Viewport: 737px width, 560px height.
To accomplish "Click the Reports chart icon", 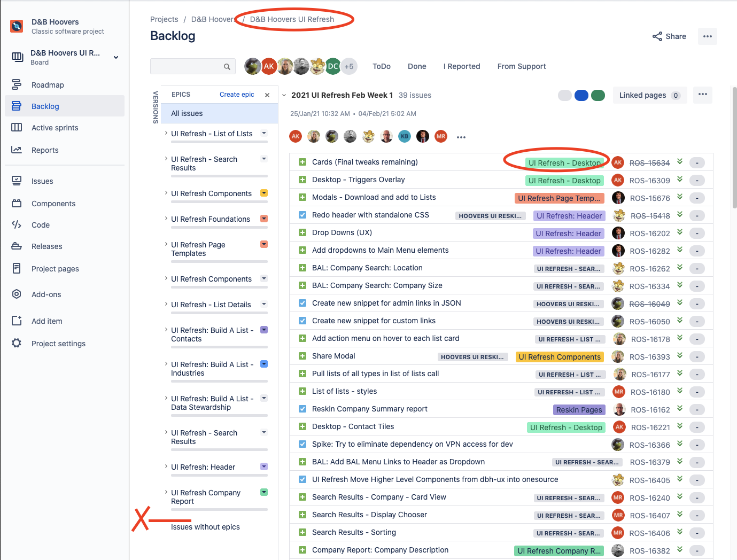I will [17, 150].
